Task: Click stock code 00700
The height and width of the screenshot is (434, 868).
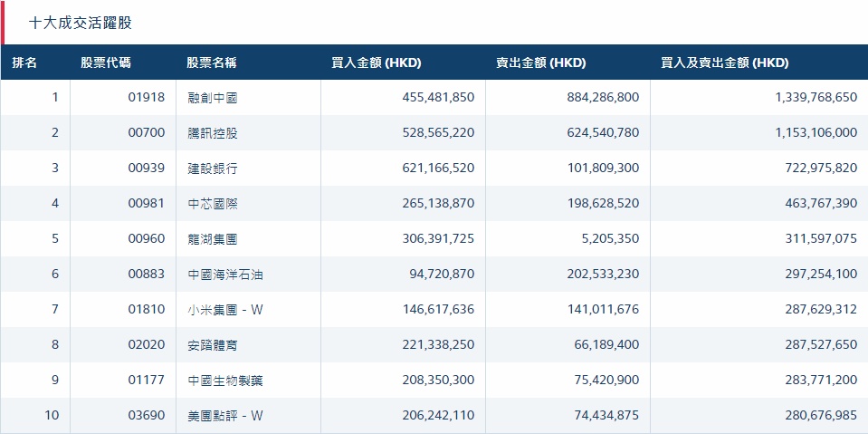Action: pos(147,133)
